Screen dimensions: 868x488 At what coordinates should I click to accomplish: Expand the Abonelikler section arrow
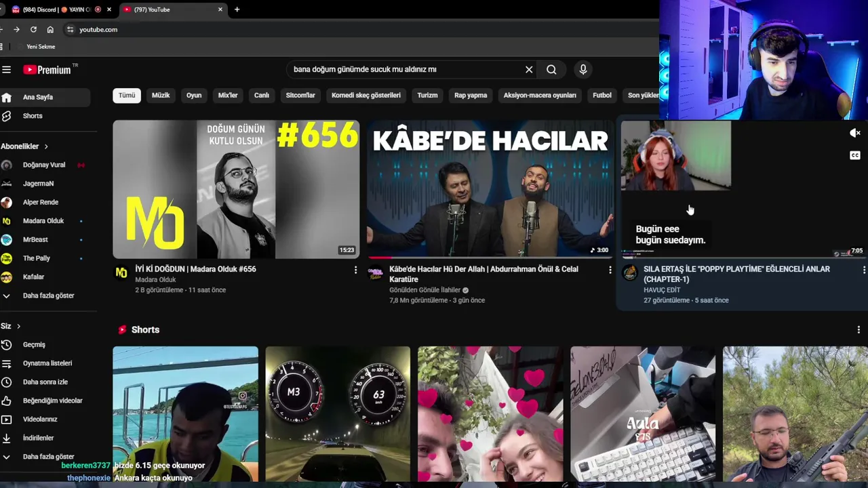pos(46,146)
